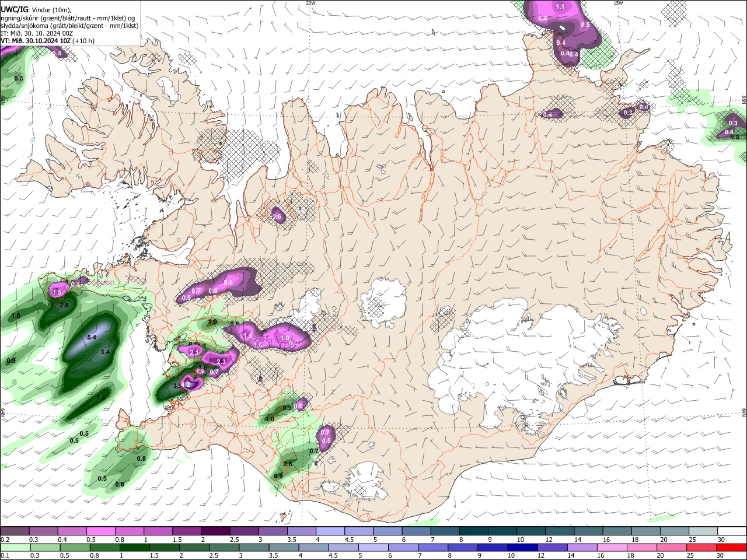
Task: Select the darkest green 1–1.5 swatch in lower legend
Action: (x=134, y=547)
